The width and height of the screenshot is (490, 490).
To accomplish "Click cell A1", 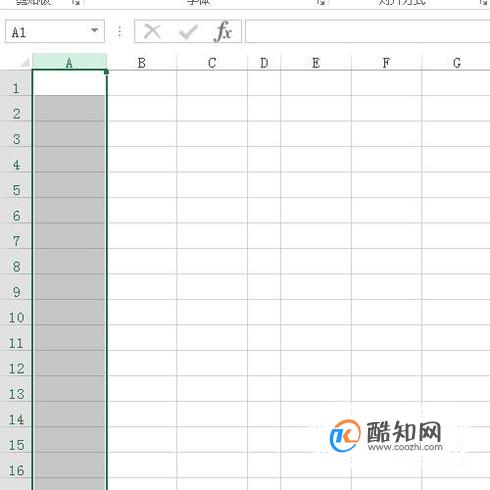I will tap(69, 83).
